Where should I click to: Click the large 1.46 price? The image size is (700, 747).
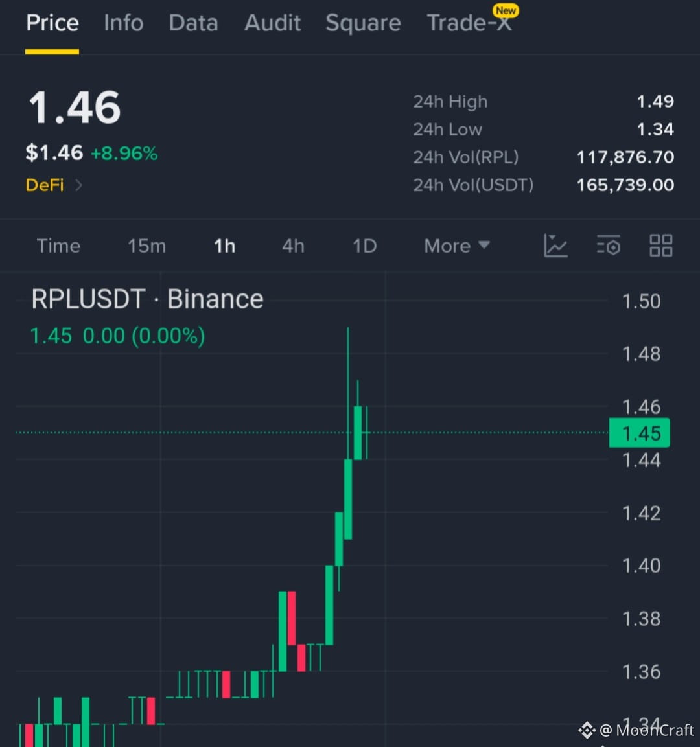(x=75, y=108)
